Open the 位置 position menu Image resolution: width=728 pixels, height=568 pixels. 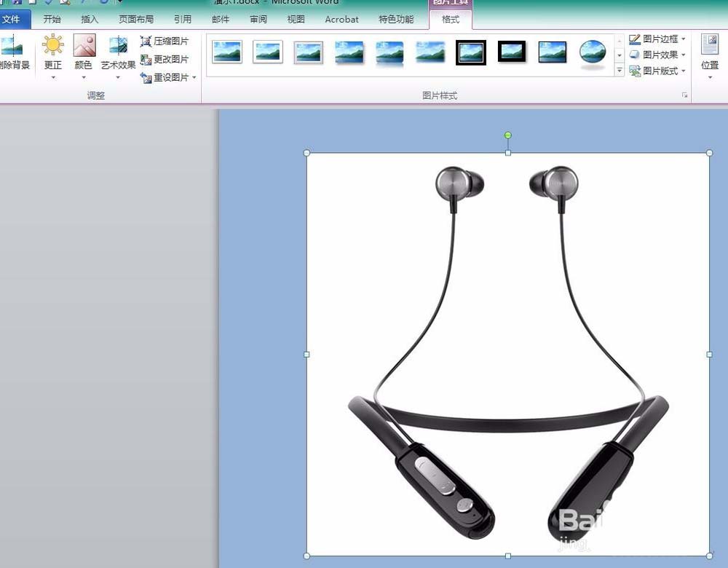710,56
